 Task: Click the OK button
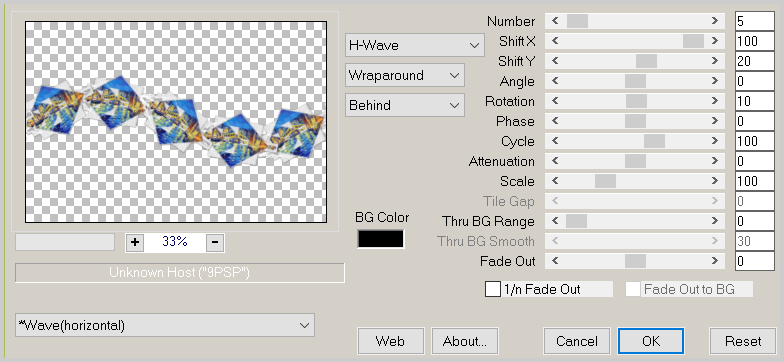pyautogui.click(x=650, y=341)
